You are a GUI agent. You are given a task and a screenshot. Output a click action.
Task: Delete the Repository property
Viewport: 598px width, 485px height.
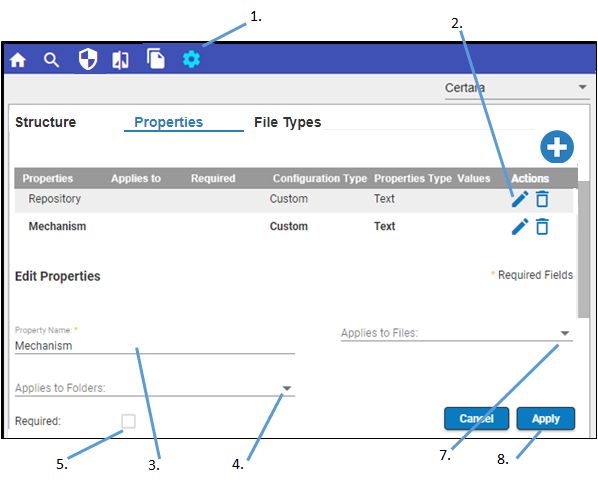click(x=542, y=199)
